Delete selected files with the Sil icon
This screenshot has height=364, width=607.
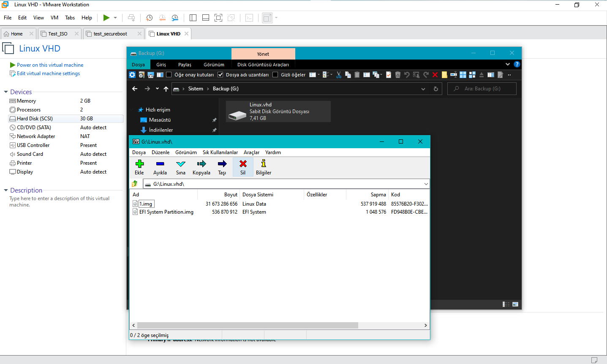click(x=243, y=167)
